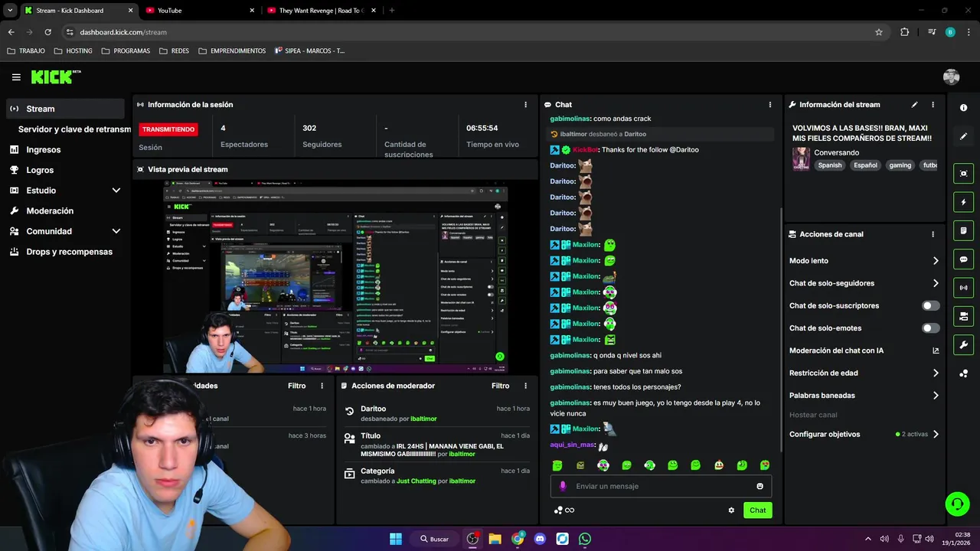Click the purple microphone icon in chat input
The width and height of the screenshot is (980, 551).
[563, 486]
